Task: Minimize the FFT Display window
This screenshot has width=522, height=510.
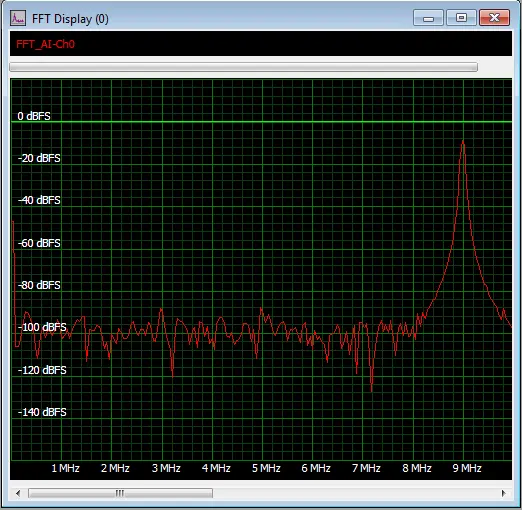Action: pos(428,18)
